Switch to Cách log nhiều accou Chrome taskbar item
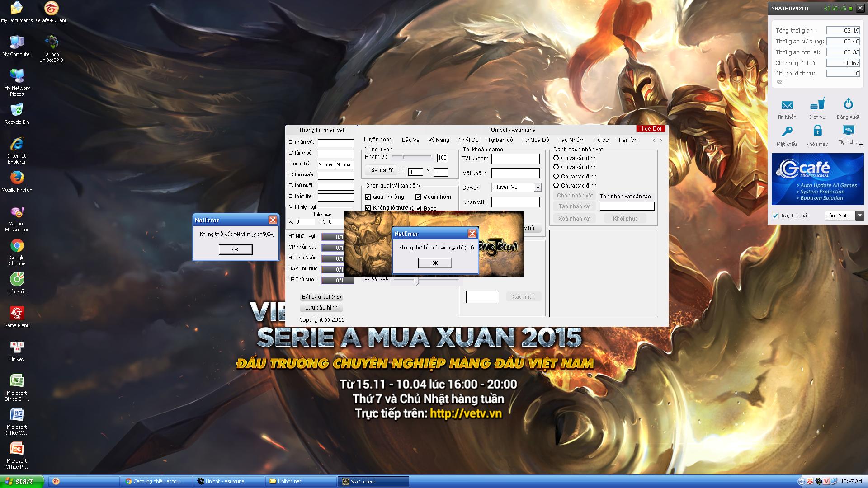This screenshot has width=868, height=488. [x=156, y=482]
